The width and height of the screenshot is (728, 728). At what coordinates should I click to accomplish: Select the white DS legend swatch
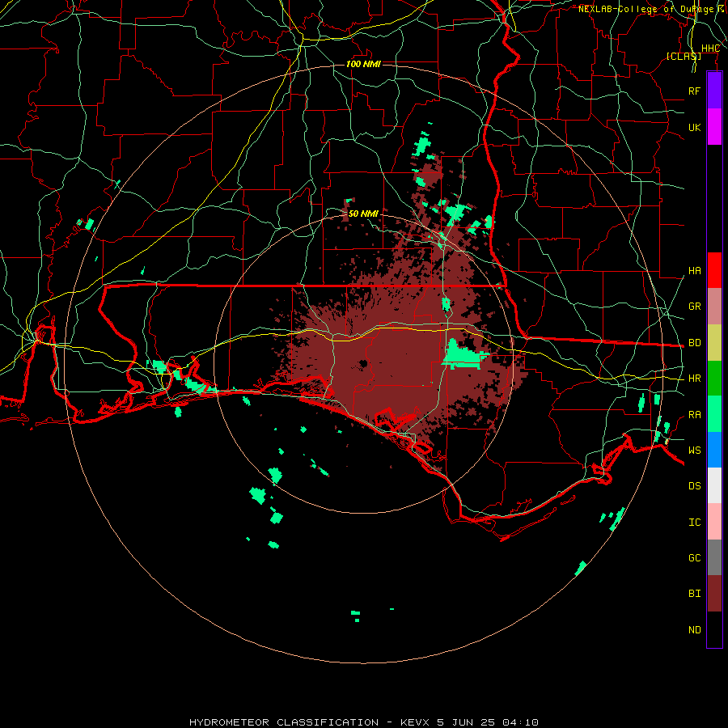point(714,485)
